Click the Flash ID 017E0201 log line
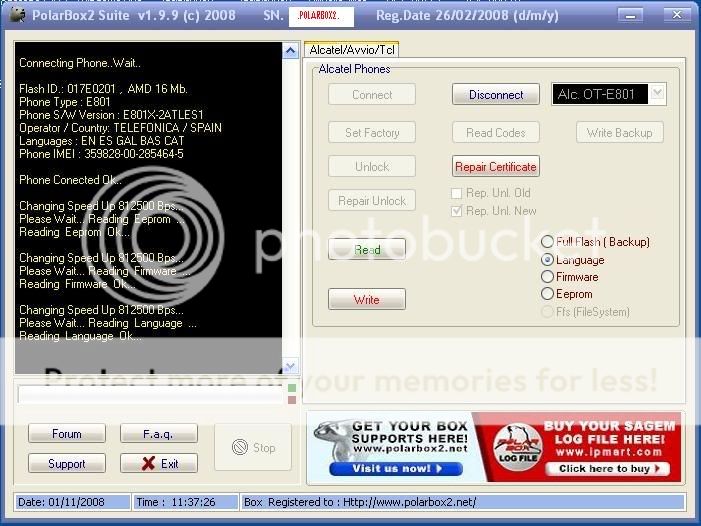 103,89
